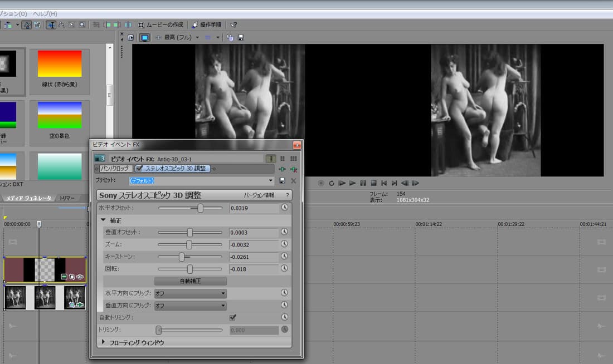Click the Stop button under preview
The height and width of the screenshot is (364, 613).
(x=373, y=183)
